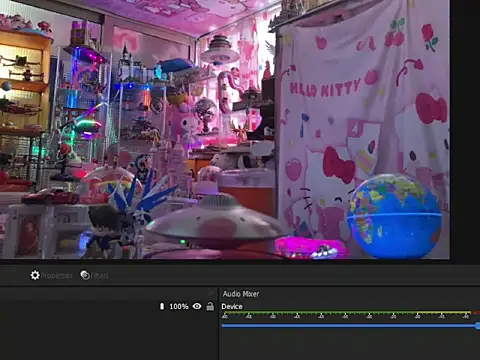Click the 100% percentage label

point(179,306)
